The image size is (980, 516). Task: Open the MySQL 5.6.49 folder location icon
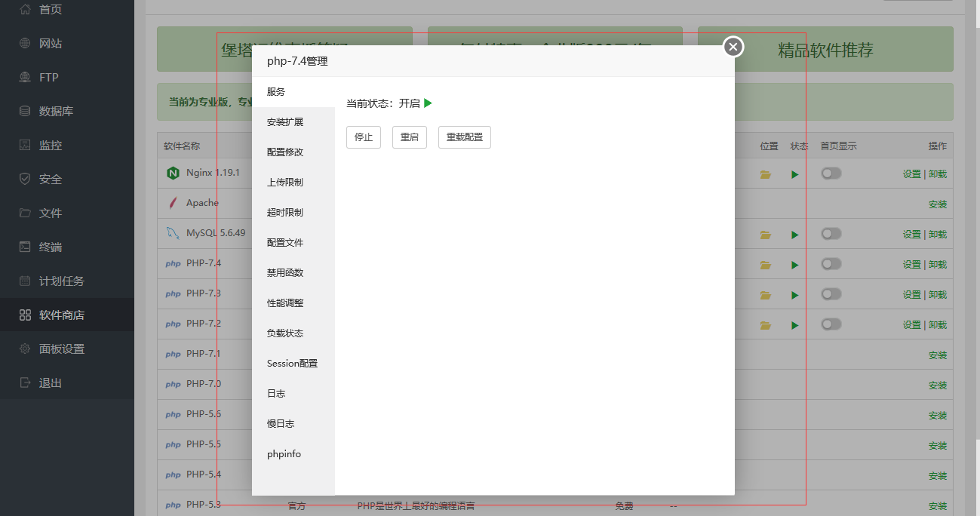(x=766, y=235)
